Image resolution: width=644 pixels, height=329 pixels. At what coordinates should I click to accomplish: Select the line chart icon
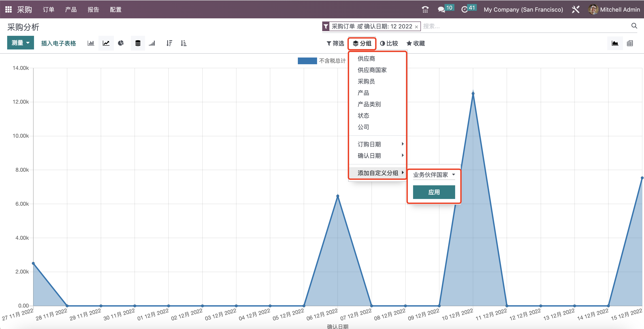(106, 43)
